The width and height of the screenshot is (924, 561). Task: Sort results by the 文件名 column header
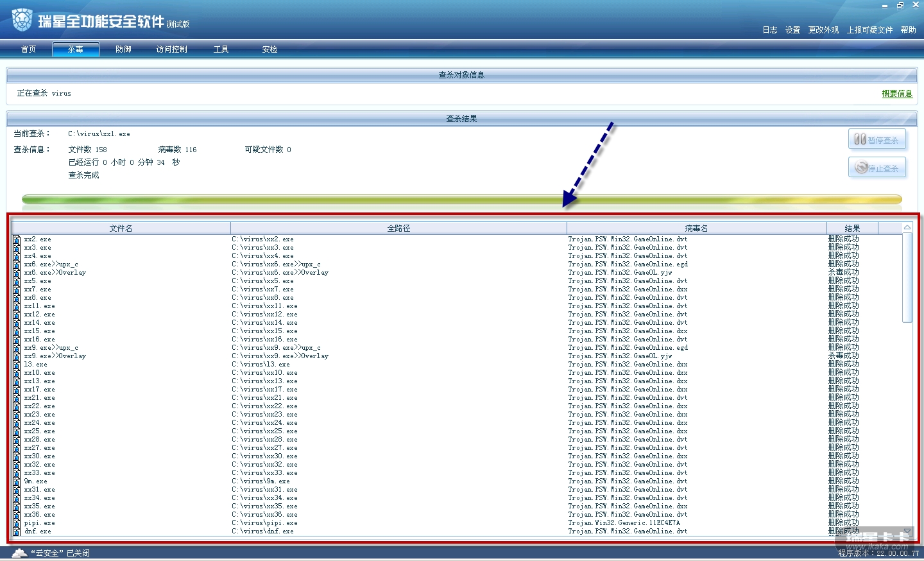(121, 229)
